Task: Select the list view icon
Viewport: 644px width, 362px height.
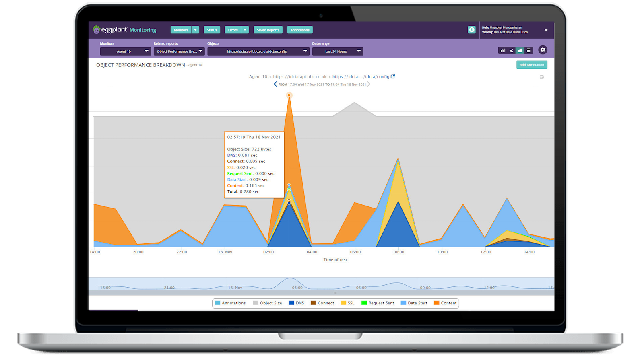Action: point(528,50)
